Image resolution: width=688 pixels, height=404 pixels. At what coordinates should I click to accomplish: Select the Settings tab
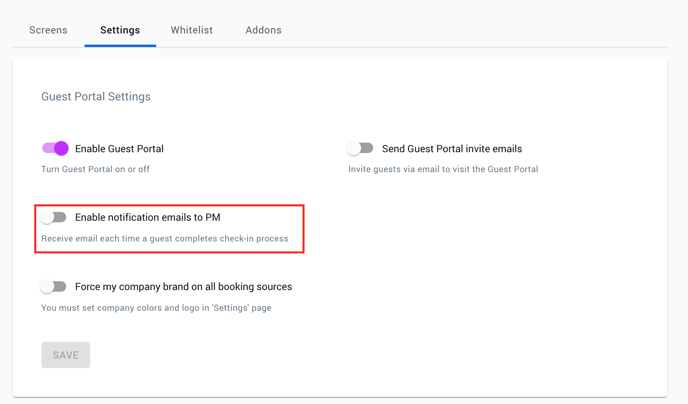[120, 30]
